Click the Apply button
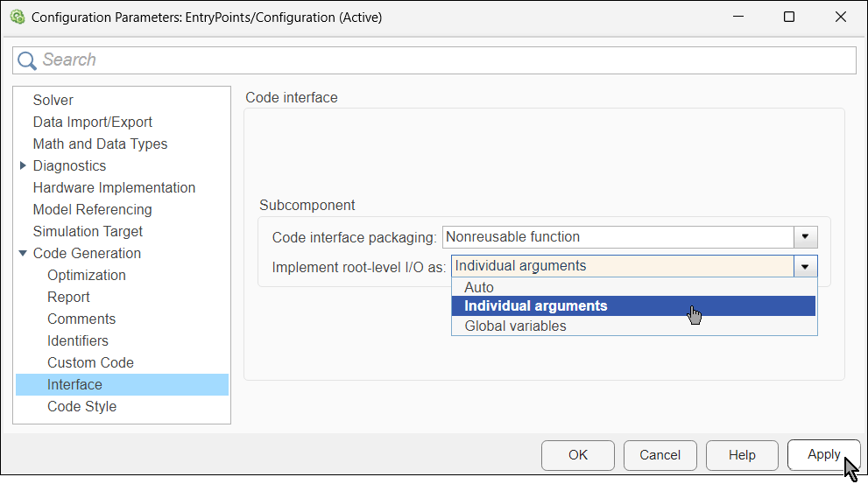This screenshot has width=868, height=484. [x=823, y=455]
